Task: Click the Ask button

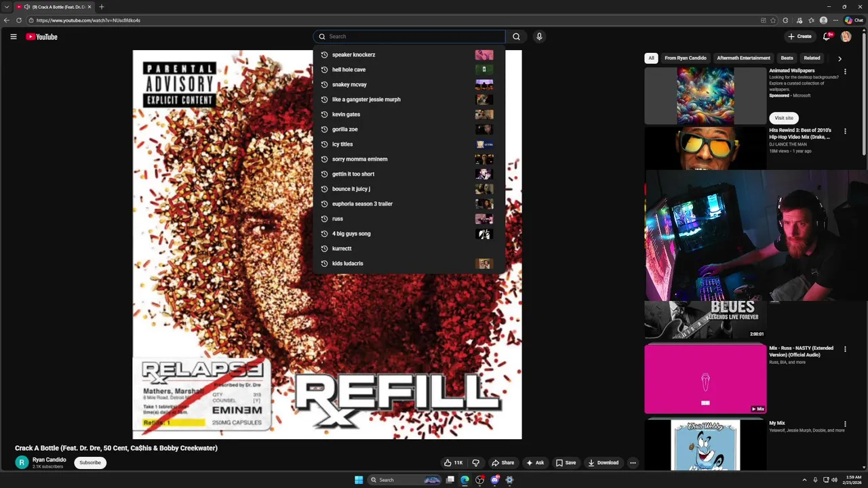Action: click(x=535, y=463)
